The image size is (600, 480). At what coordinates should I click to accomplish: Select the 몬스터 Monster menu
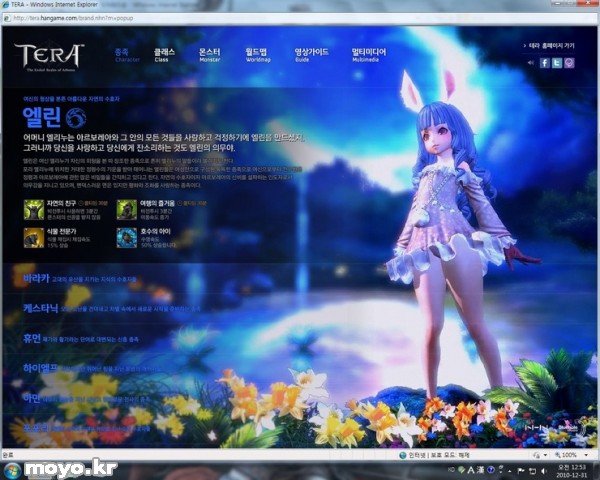point(210,55)
